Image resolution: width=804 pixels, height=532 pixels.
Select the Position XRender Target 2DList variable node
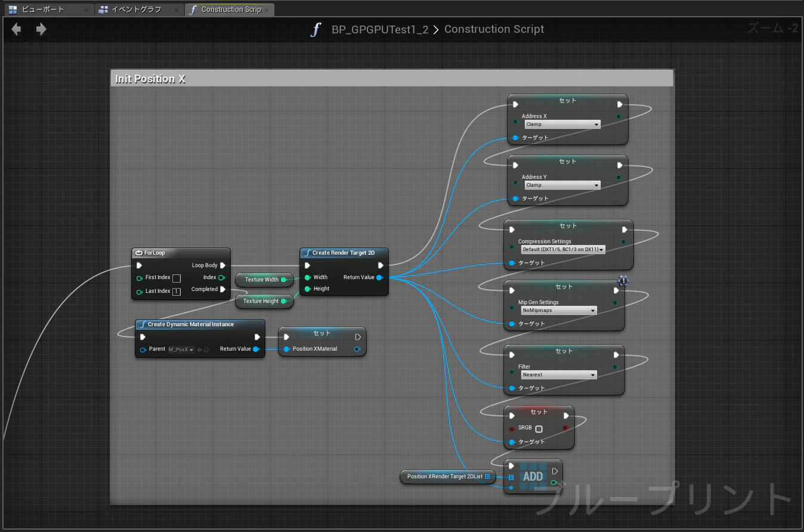447,477
